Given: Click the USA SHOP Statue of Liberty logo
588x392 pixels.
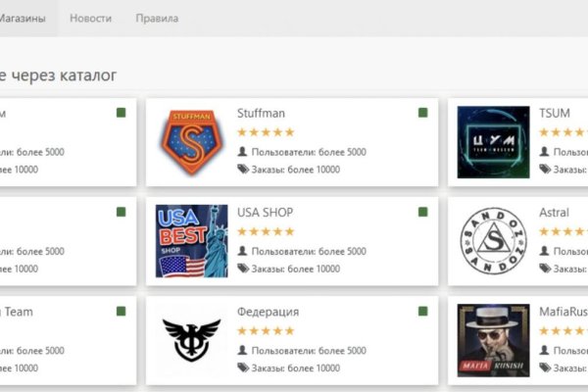Looking at the screenshot, I should pyautogui.click(x=192, y=240).
